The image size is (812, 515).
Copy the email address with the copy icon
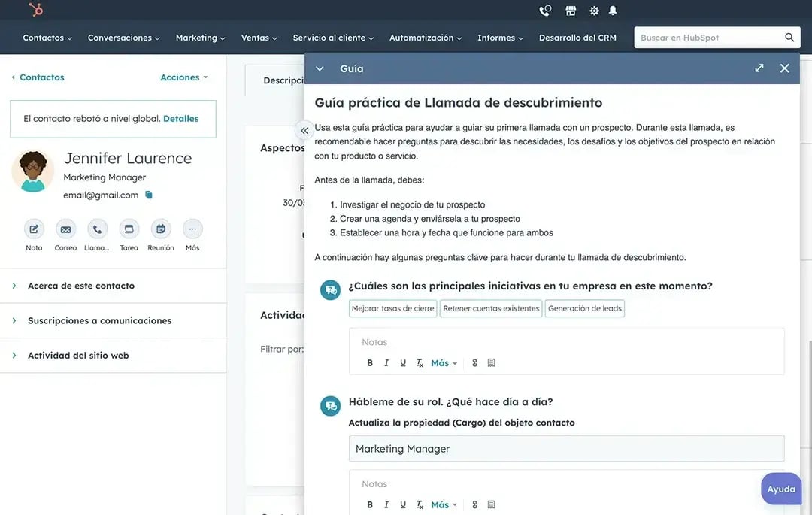[x=149, y=195]
